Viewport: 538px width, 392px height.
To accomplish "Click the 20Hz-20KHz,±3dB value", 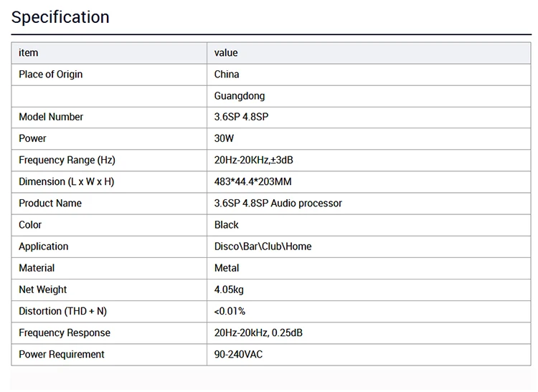I will point(253,160).
